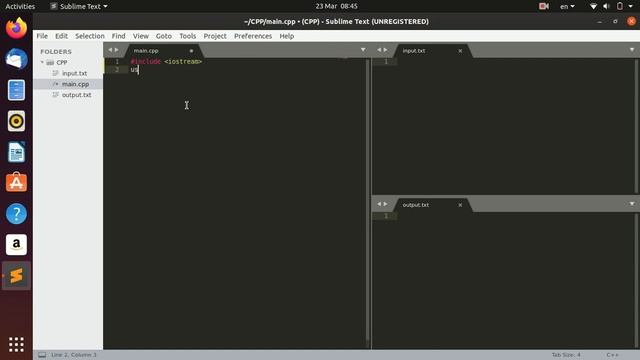640x360 pixels.
Task: Open Ubuntu Software store icon
Action: (16, 182)
